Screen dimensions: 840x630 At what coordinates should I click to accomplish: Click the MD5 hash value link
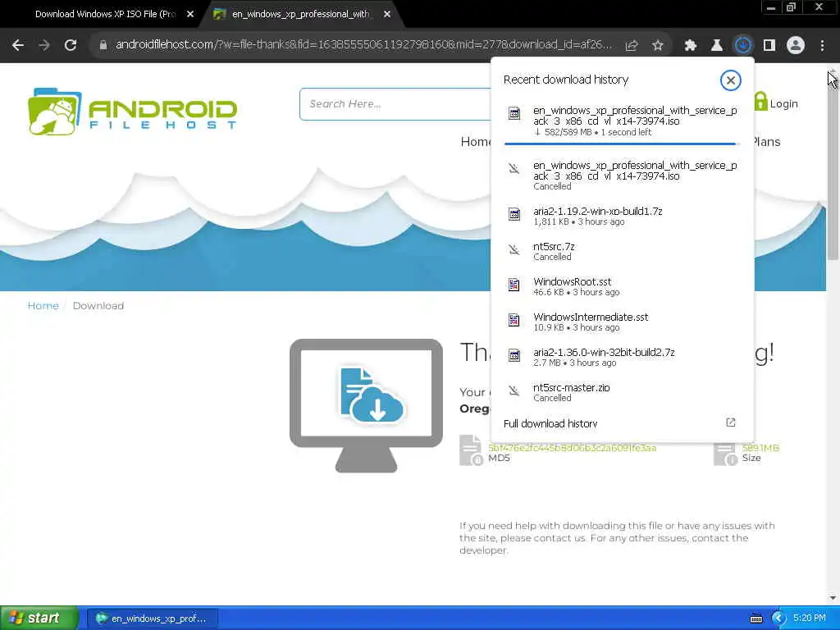coord(572,448)
